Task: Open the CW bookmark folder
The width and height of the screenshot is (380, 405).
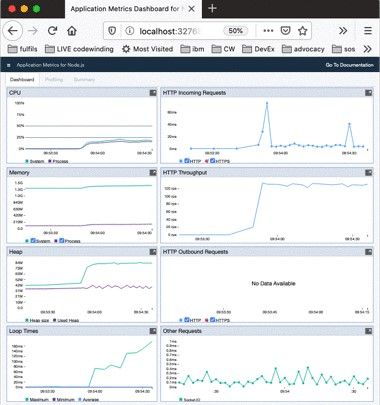Action: pos(223,49)
